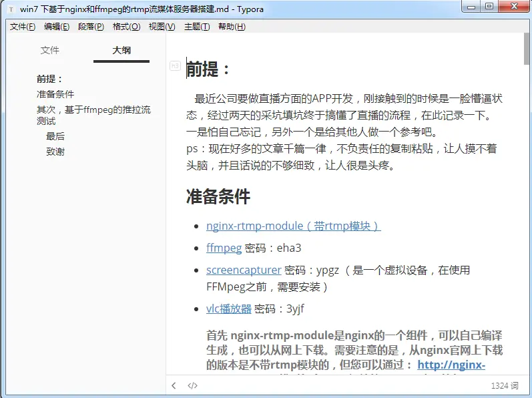Open the vlc播放器 link

229,309
